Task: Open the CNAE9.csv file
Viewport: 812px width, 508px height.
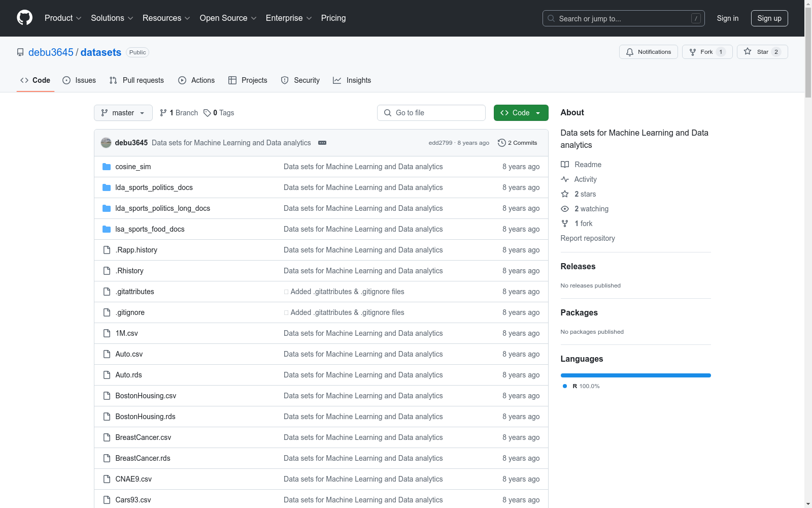Action: pyautogui.click(x=133, y=479)
